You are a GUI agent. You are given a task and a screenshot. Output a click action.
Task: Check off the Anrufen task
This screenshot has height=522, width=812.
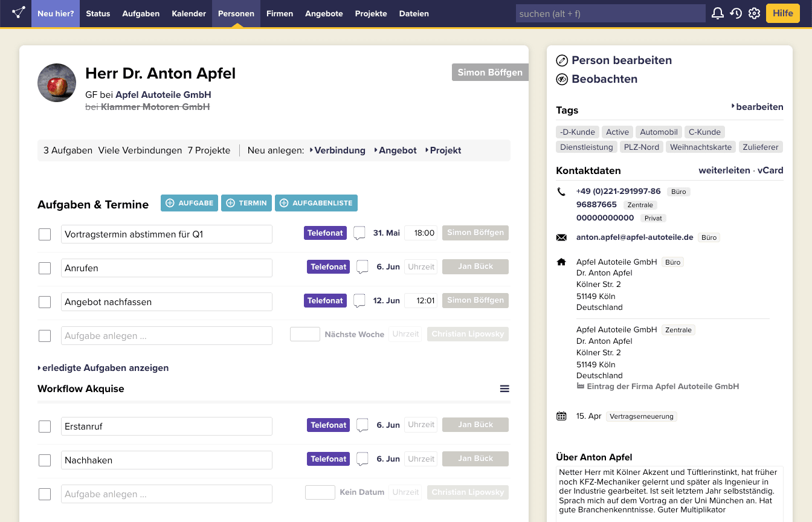pos(45,268)
